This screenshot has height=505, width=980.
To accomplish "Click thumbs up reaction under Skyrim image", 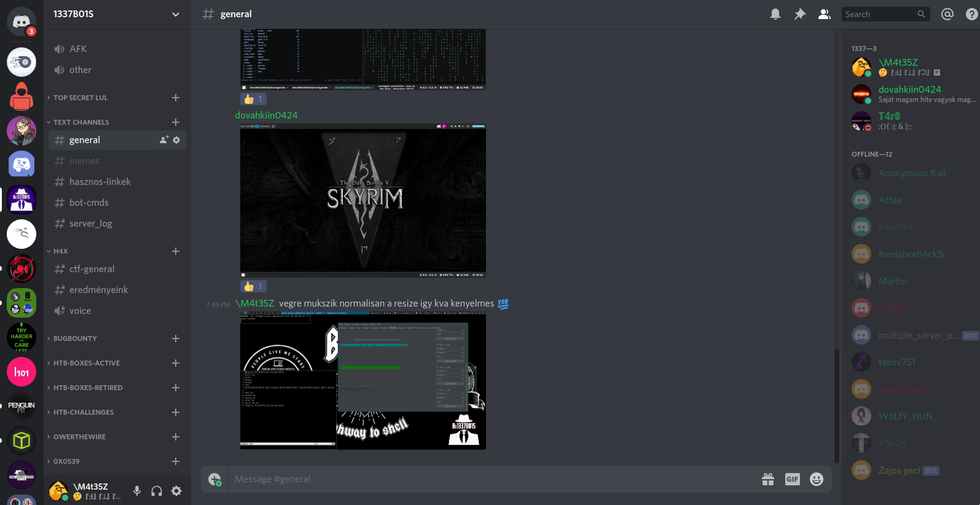I will coord(253,286).
